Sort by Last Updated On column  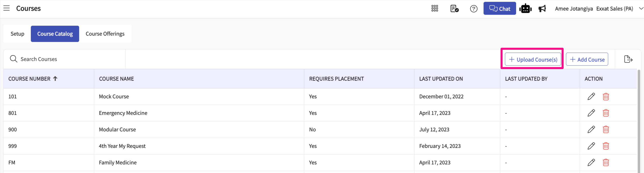(x=441, y=79)
